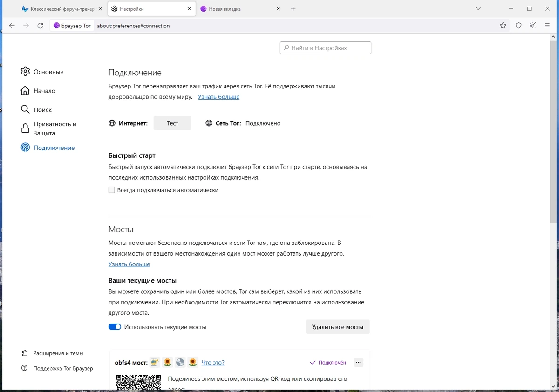Follow Узнать больше link under Подключение
559x392 pixels.
[x=218, y=97]
